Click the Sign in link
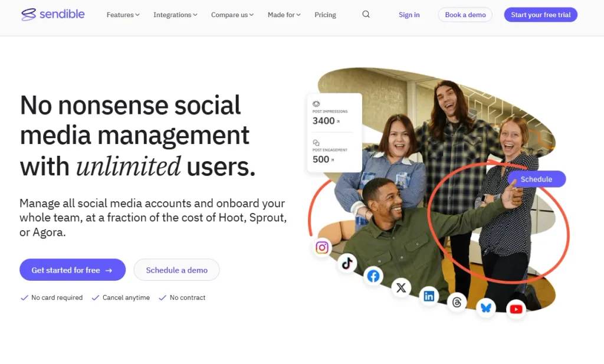This screenshot has width=604, height=364. coord(409,15)
